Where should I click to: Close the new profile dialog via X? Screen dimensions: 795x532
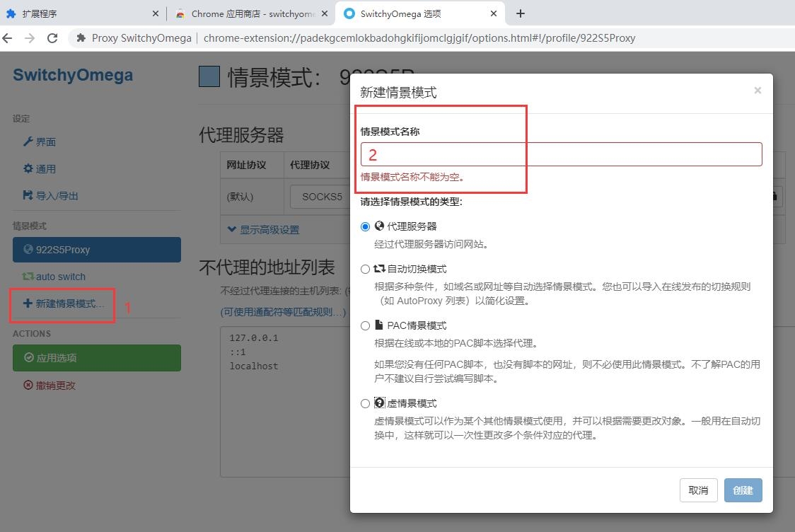tap(758, 91)
